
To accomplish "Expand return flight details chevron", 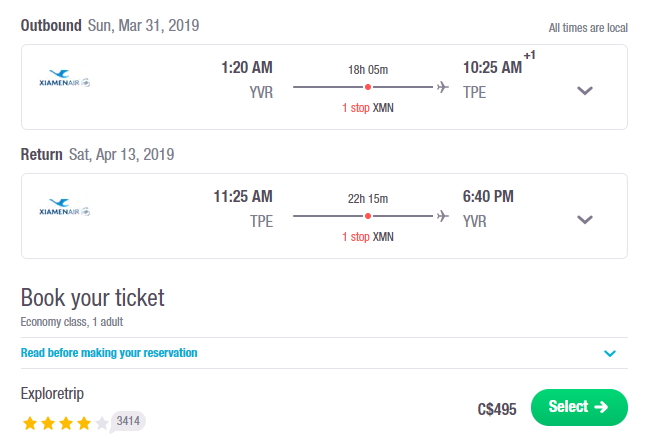I will tap(585, 220).
